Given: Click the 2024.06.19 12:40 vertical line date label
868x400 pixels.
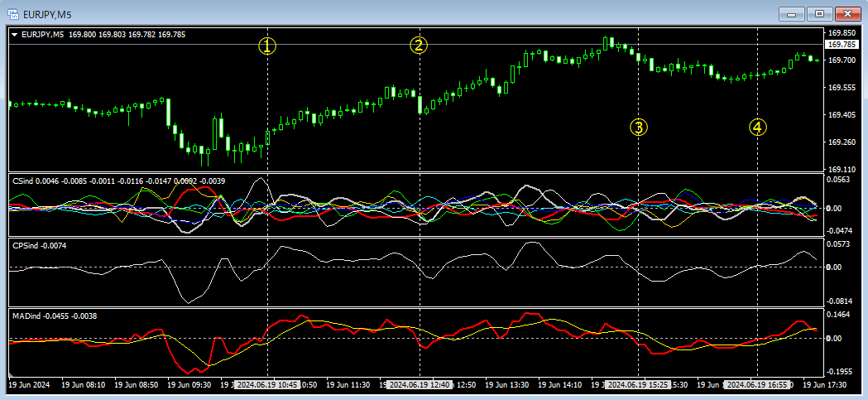Looking at the screenshot, I should [x=420, y=384].
